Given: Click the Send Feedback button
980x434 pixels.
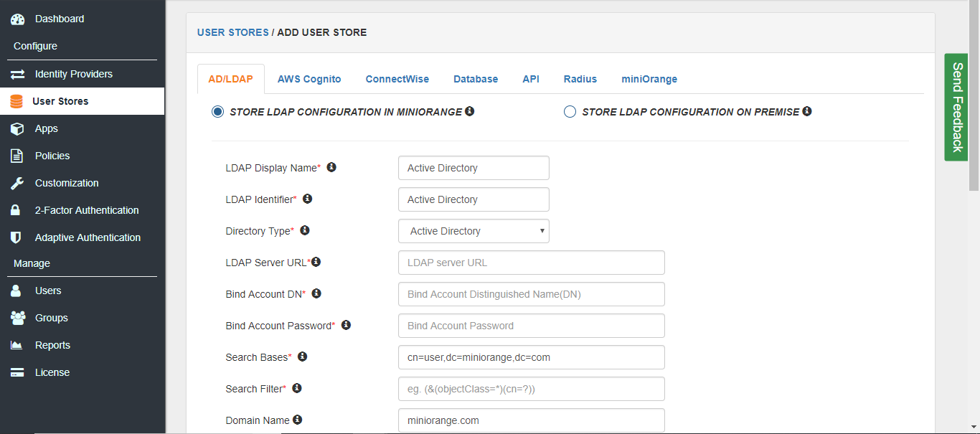Looking at the screenshot, I should coord(956,107).
